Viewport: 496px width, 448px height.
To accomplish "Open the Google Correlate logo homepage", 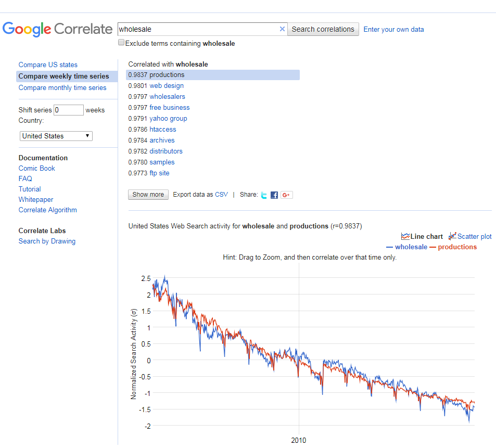I will click(57, 29).
